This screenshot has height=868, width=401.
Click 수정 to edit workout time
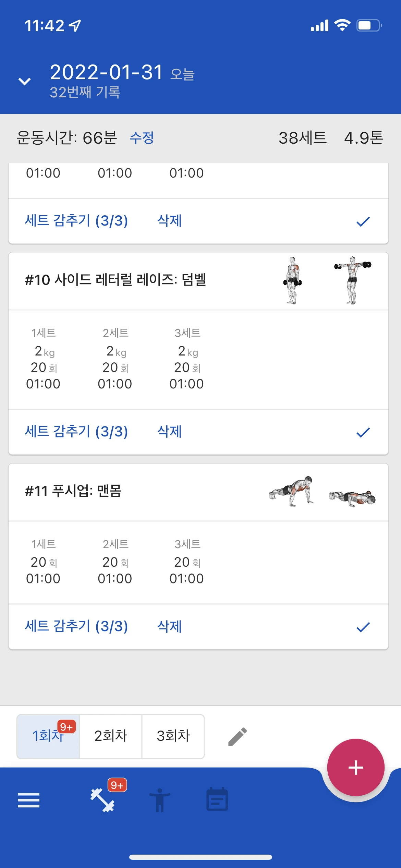[142, 138]
